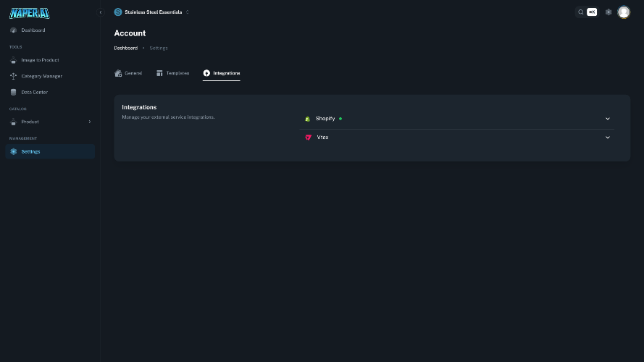Viewport: 644px width, 362px height.
Task: Click the Vtex logo icon
Action: (309, 138)
